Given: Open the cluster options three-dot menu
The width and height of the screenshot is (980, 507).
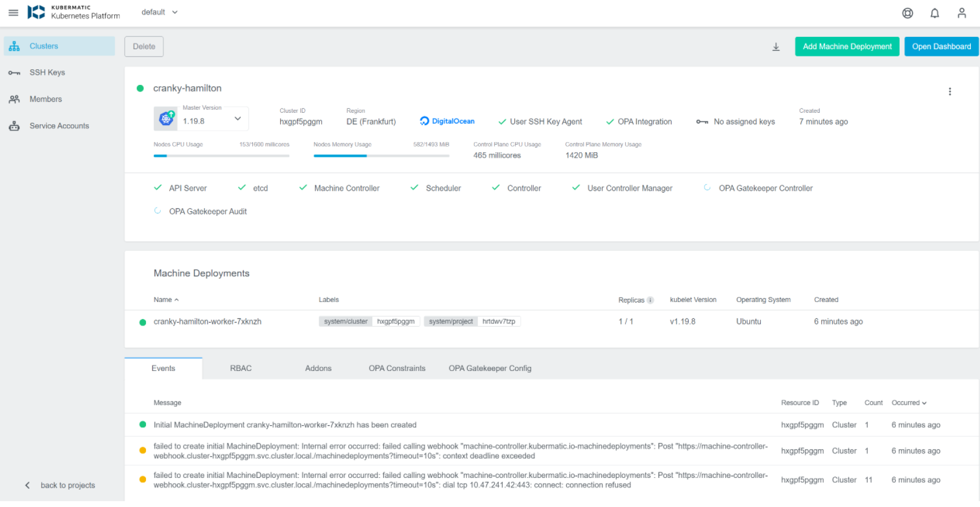Looking at the screenshot, I should 950,91.
